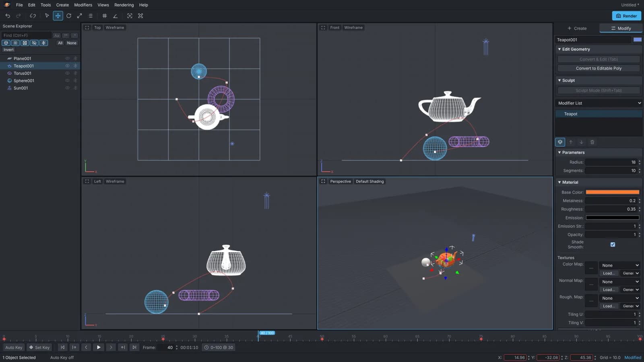Choose the Rotate tool

69,16
